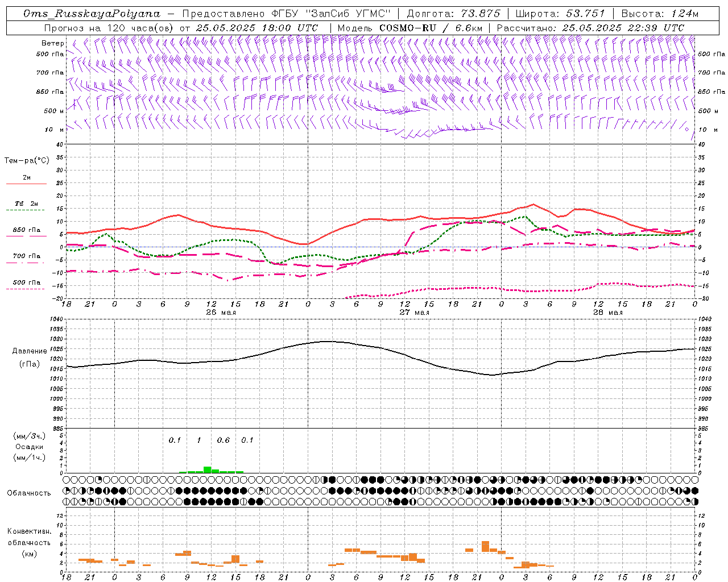The width and height of the screenshot is (728, 582).
Task: Click the (км) unit label for convective cloud
Action: click(30, 554)
